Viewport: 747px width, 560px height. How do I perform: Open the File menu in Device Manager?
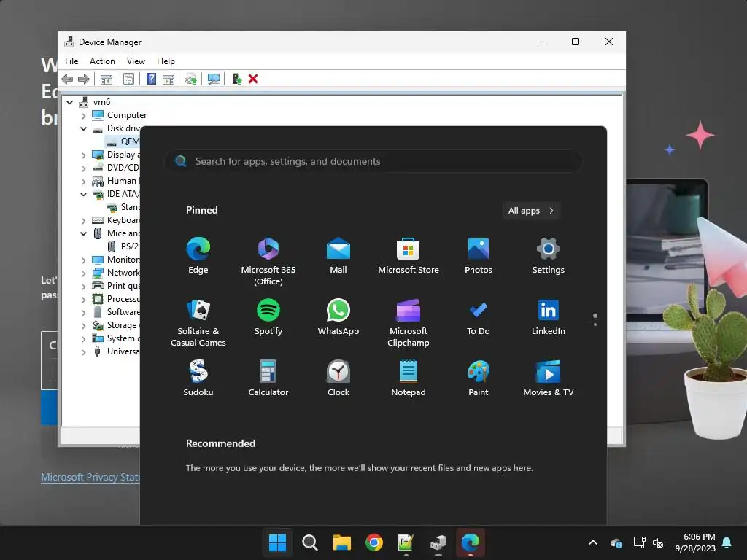pos(71,61)
